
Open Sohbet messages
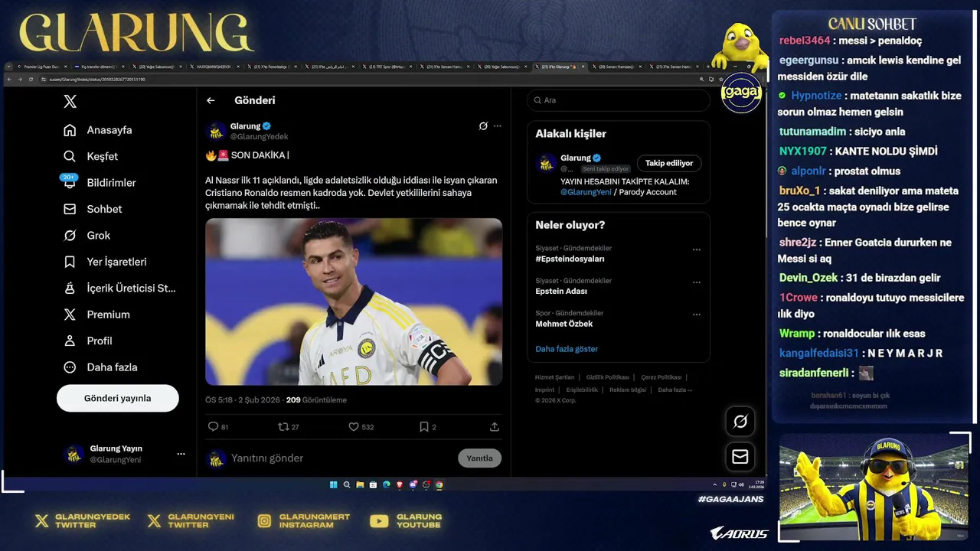coord(93,209)
